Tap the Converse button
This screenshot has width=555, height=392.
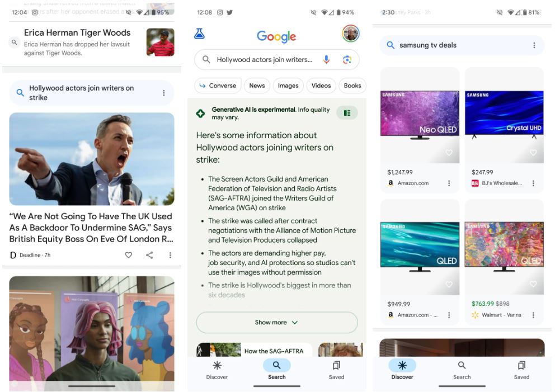point(218,86)
